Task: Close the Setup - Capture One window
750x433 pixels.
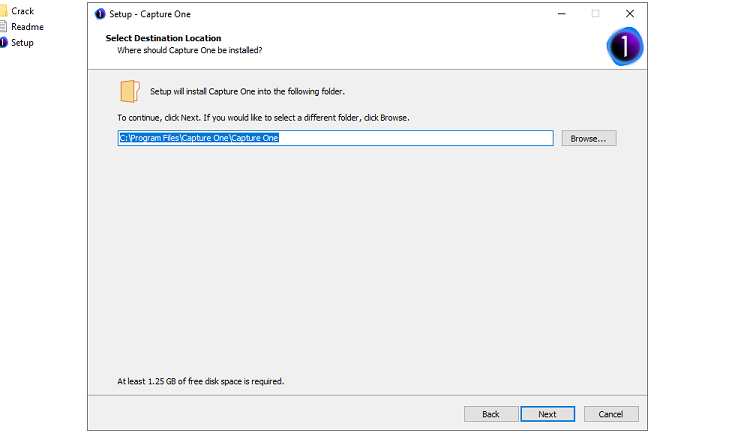Action: (x=630, y=14)
